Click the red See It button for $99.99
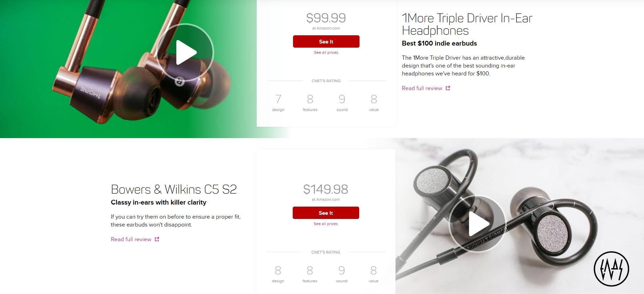The width and height of the screenshot is (644, 294). click(x=326, y=41)
